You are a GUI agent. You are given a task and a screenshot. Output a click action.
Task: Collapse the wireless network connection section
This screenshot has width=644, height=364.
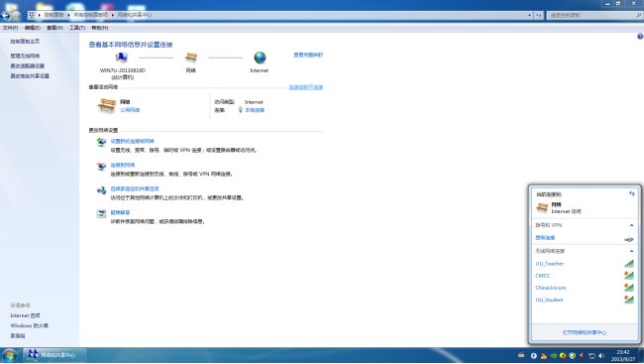631,251
